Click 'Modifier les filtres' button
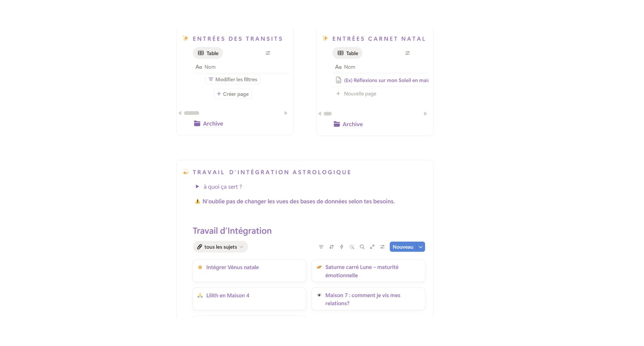This screenshot has width=644, height=346. [233, 79]
